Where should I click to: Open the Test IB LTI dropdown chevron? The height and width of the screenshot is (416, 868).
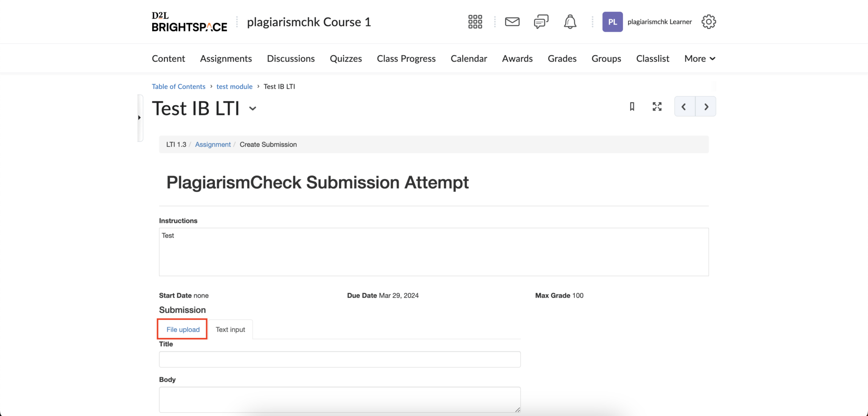(253, 109)
